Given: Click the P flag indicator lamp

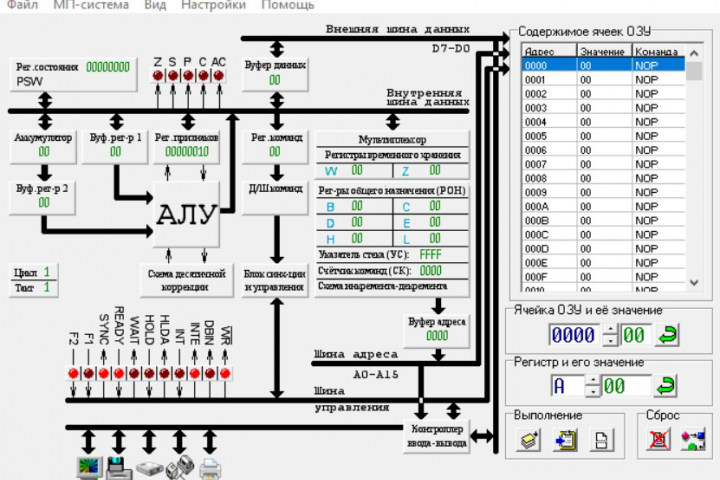Looking at the screenshot, I should point(188,75).
